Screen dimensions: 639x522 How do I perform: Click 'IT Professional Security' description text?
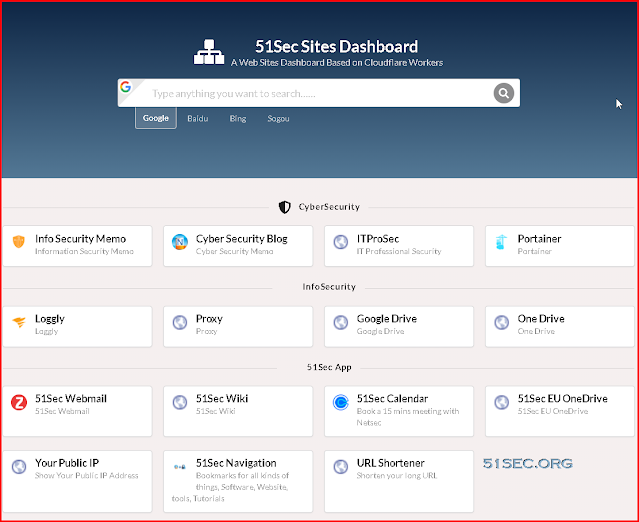click(x=399, y=251)
